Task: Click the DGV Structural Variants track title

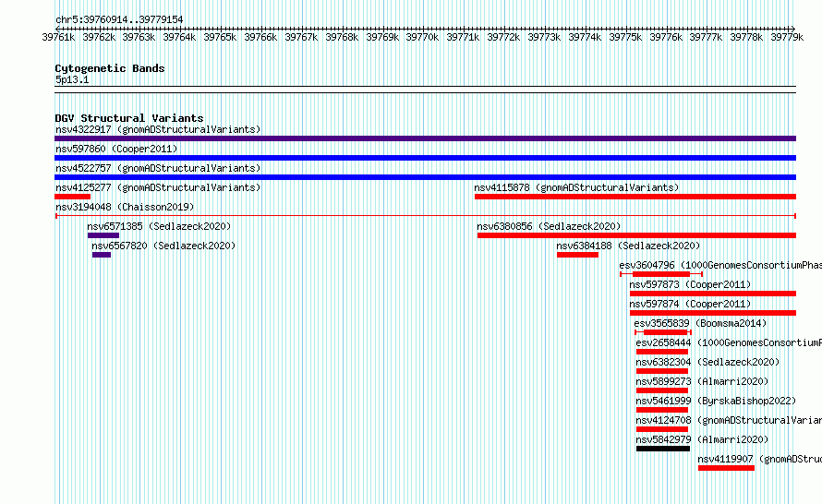Action: (x=129, y=118)
